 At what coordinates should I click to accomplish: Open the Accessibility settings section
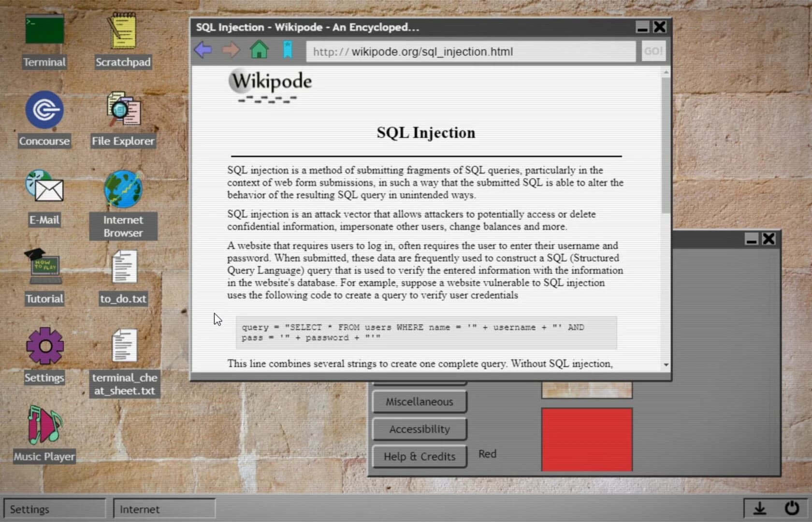click(x=419, y=429)
